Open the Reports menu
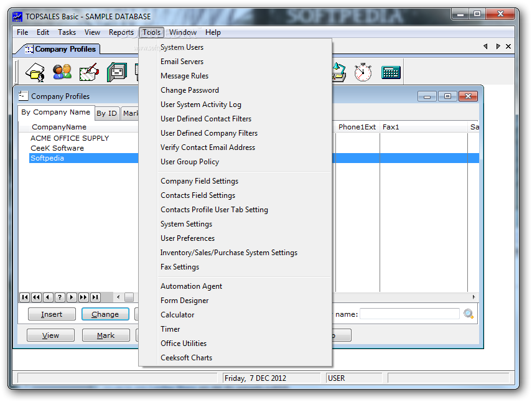The height and width of the screenshot is (402, 532). click(x=121, y=32)
